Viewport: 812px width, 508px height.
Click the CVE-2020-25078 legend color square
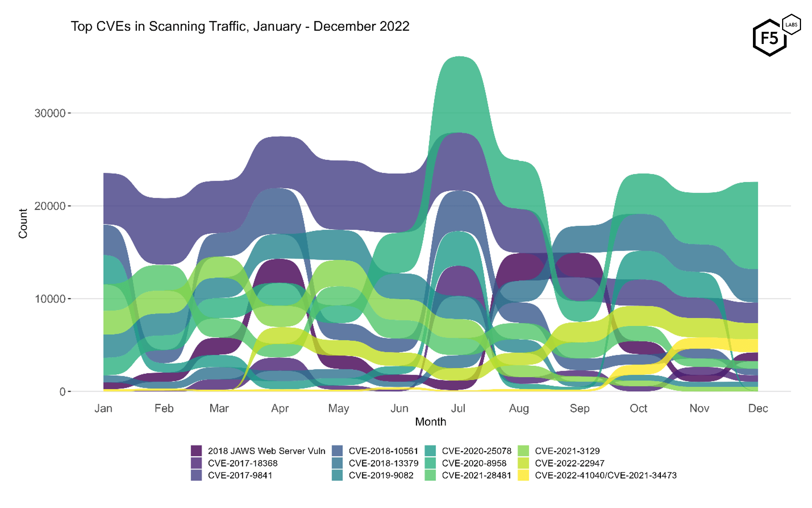tap(430, 451)
